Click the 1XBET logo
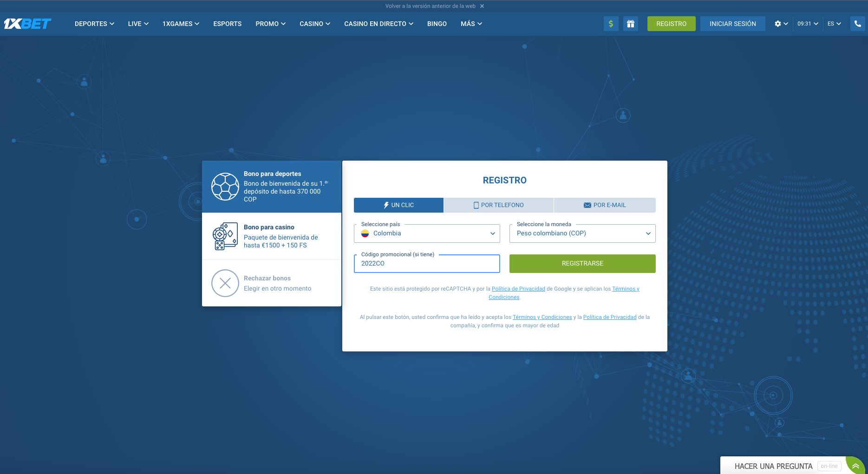The image size is (868, 474). click(27, 24)
